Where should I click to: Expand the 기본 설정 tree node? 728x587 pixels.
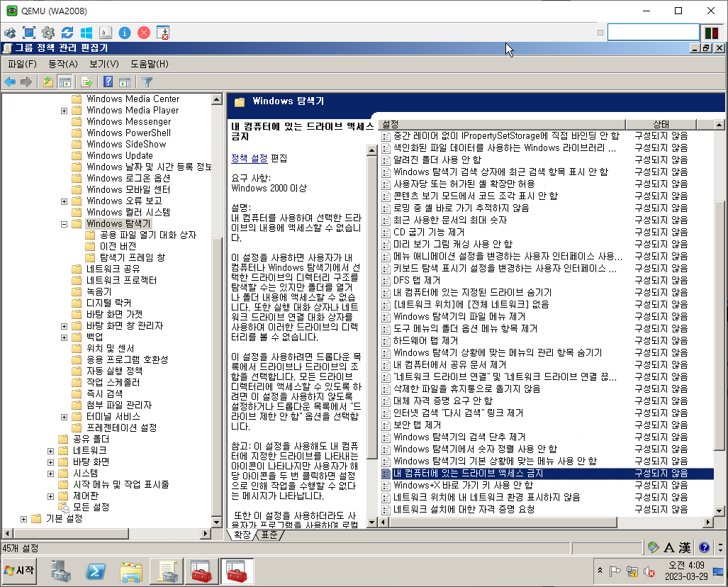[23, 519]
